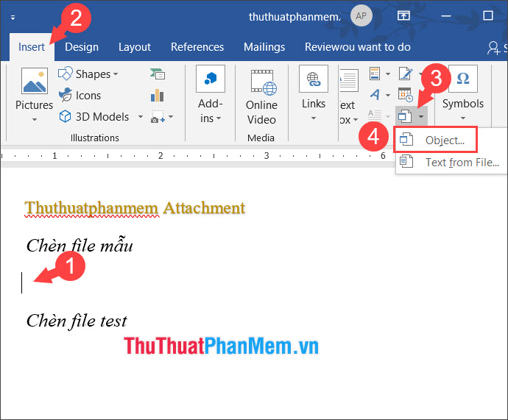Expand the WordArt dropdown arrow

388,95
